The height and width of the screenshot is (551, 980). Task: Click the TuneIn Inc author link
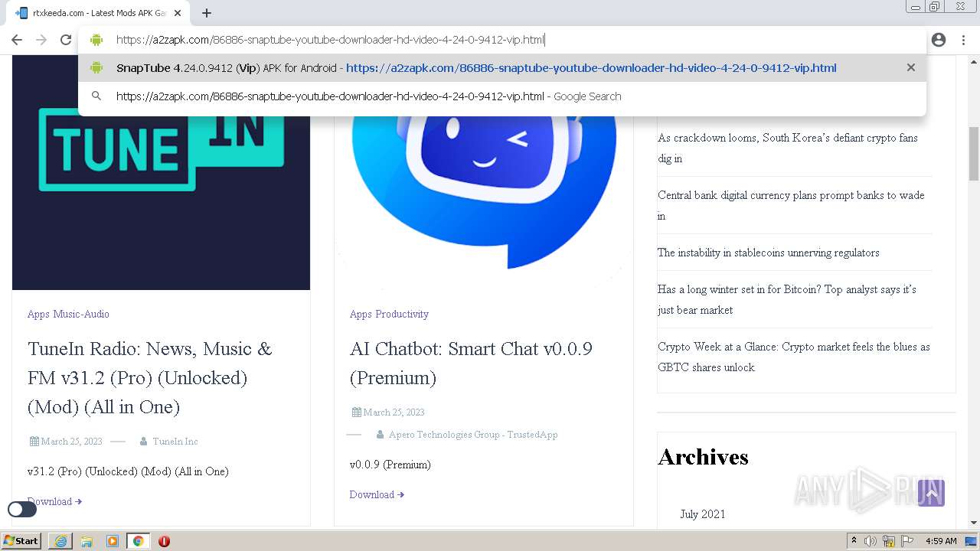click(x=175, y=442)
